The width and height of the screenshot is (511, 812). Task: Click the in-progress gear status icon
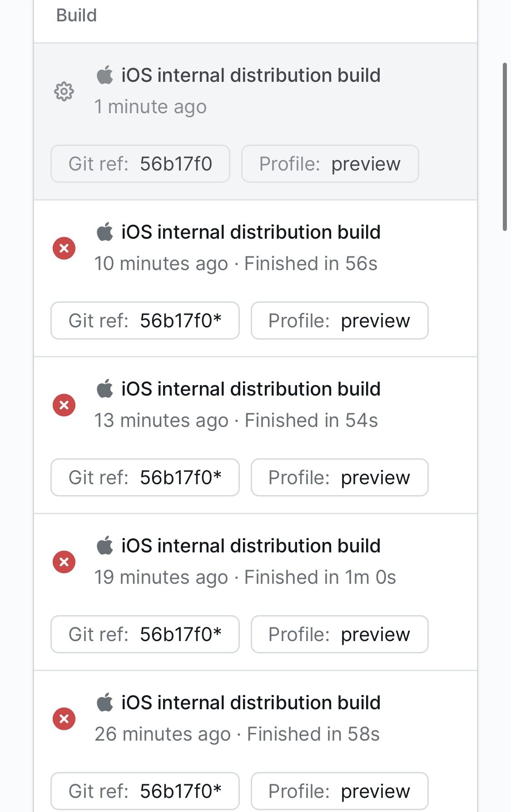pos(64,91)
